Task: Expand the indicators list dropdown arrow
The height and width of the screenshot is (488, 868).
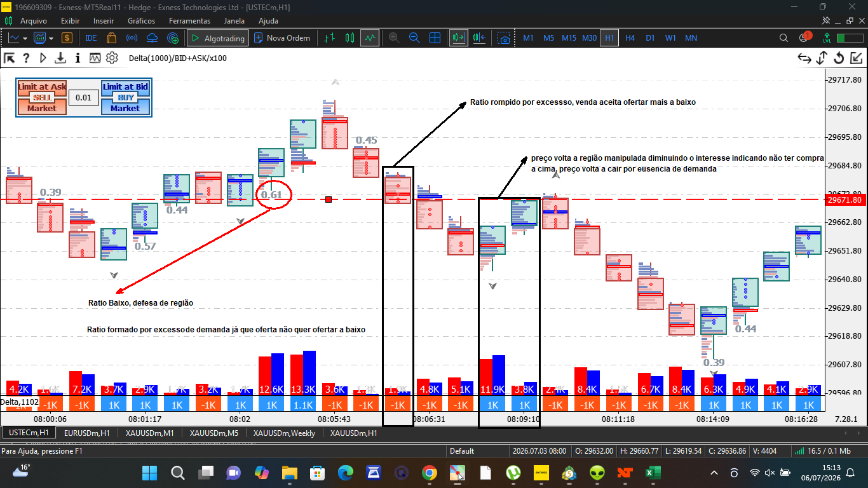Action: [51, 38]
